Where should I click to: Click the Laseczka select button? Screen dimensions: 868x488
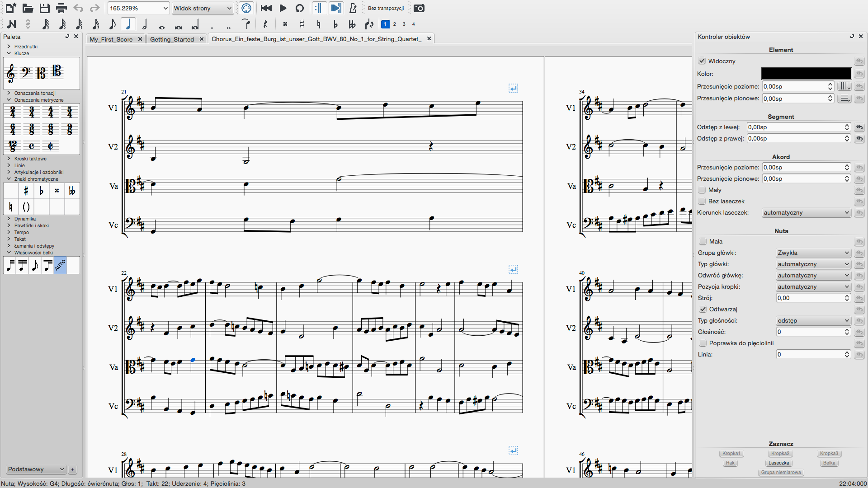point(778,463)
